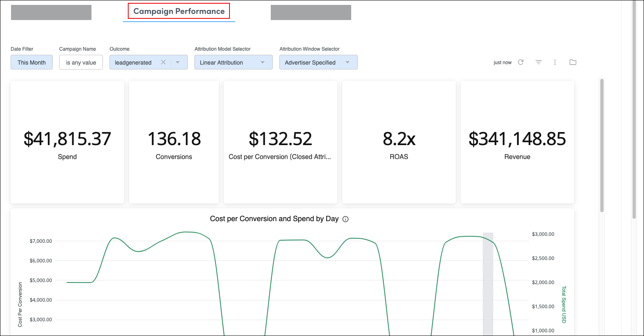Click the dashboard inner vertical scrollbar

(602, 145)
